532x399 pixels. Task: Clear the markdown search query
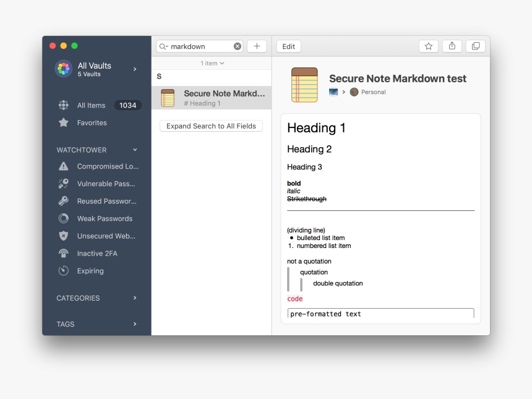point(238,46)
